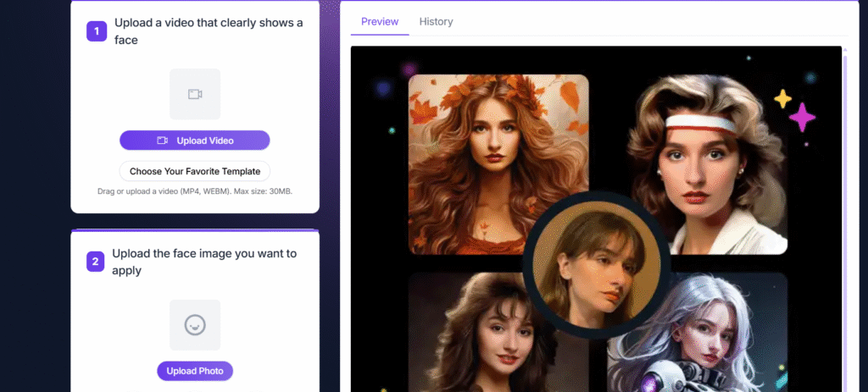The height and width of the screenshot is (392, 868).
Task: Select the purple step 1 number badge
Action: [97, 31]
